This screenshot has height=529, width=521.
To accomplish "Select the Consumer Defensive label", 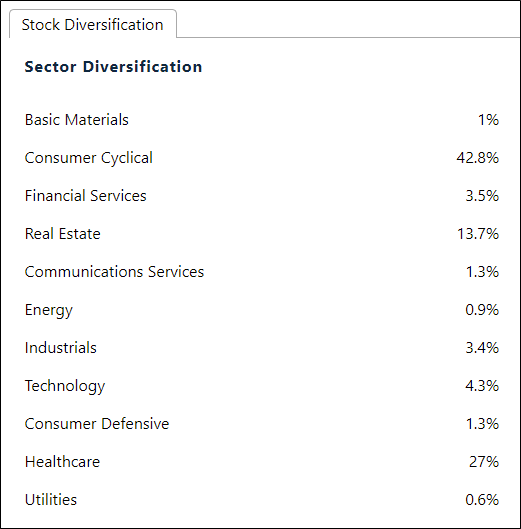I will tap(97, 424).
